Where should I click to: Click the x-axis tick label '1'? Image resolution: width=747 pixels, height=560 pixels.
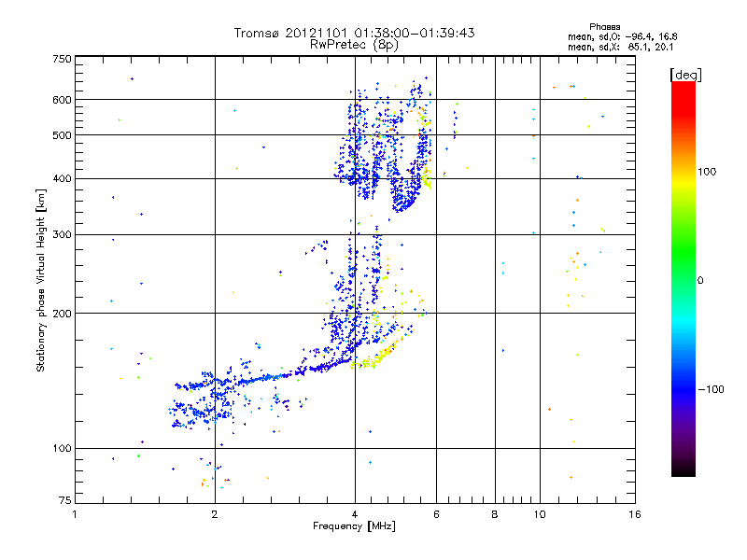[x=75, y=514]
